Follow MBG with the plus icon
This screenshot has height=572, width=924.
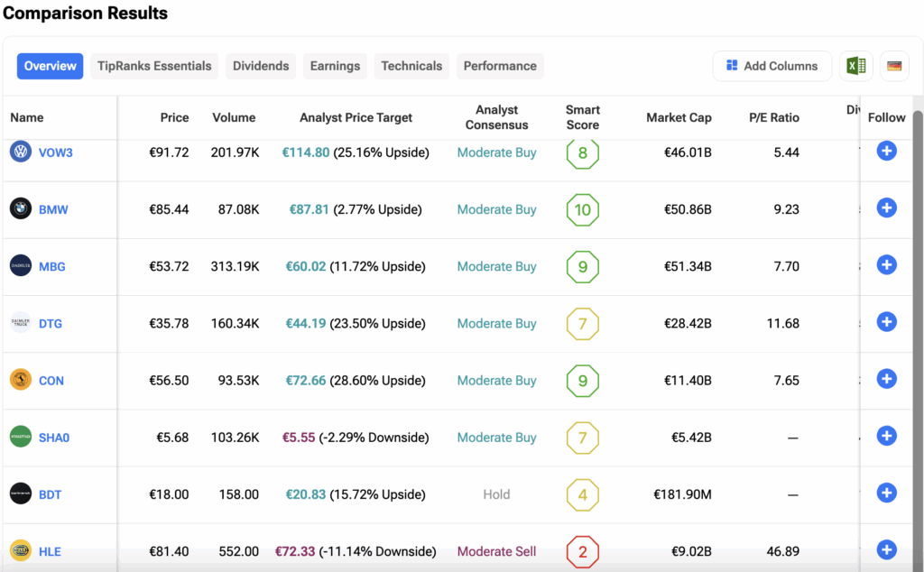[886, 265]
